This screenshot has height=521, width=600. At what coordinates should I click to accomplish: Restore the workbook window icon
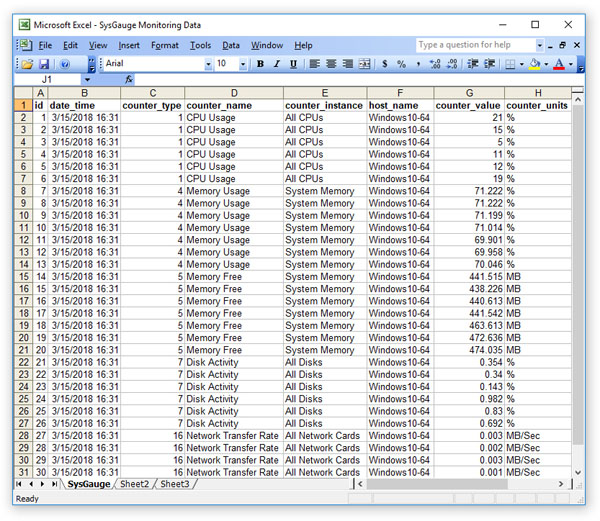click(x=562, y=45)
